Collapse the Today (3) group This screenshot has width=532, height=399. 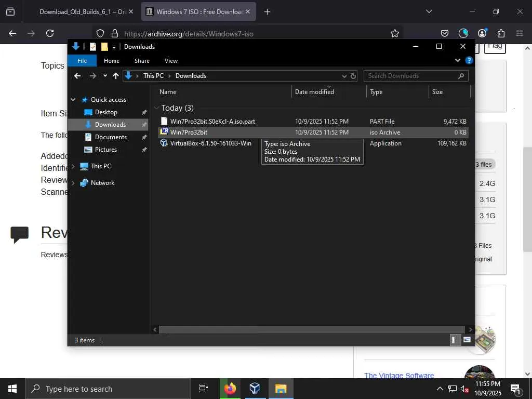(x=156, y=108)
